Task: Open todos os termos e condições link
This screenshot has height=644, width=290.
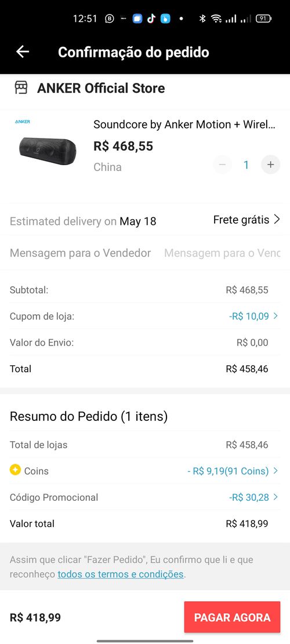Action: (x=121, y=574)
